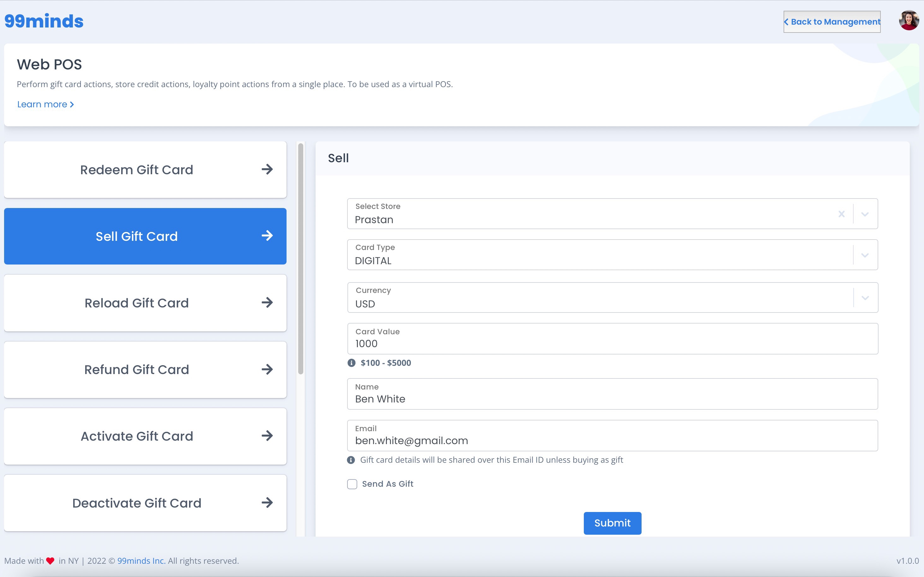Screen dimensions: 924x577
Task: Click the $100 - $5000 range text
Action: [x=386, y=363]
